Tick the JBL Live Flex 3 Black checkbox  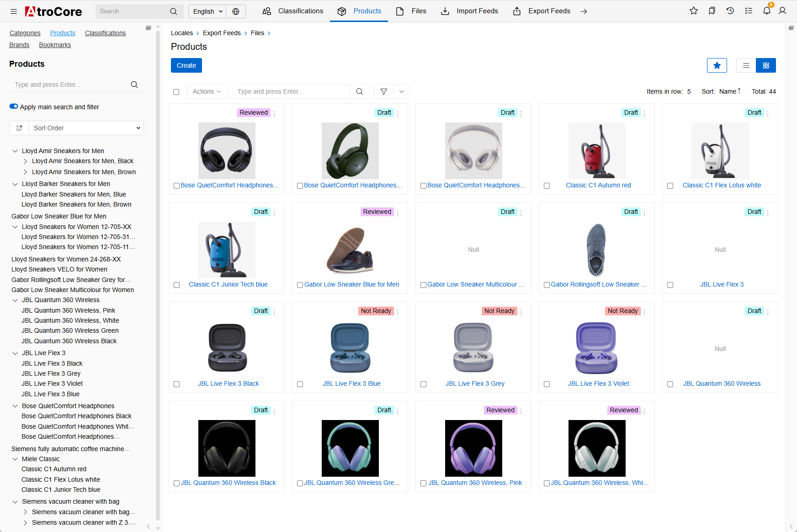(x=176, y=384)
